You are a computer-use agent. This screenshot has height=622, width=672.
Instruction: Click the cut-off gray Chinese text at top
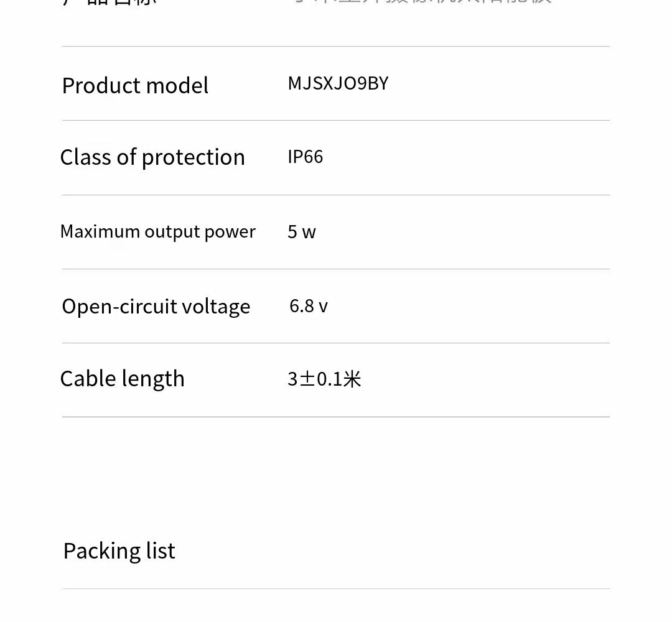[423, 2]
